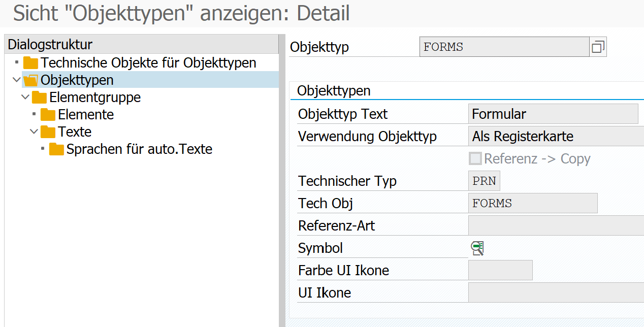Select the Texte tree item

click(x=75, y=132)
